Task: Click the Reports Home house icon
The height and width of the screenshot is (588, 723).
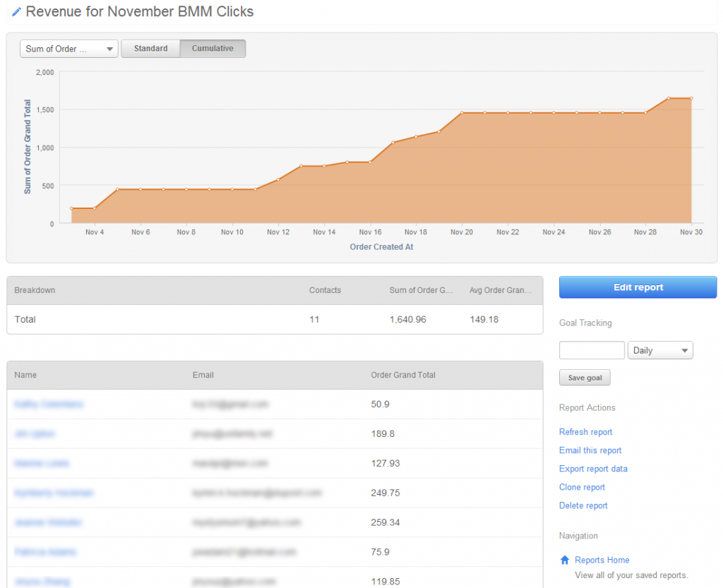Action: tap(564, 560)
